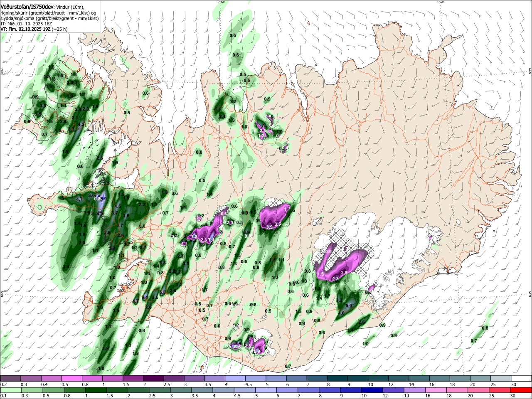Click the "0.4" label on snow scale

pyautogui.click(x=44, y=384)
